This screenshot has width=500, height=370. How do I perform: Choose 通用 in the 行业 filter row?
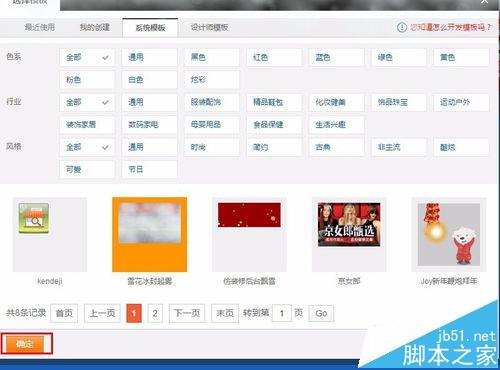coord(150,102)
